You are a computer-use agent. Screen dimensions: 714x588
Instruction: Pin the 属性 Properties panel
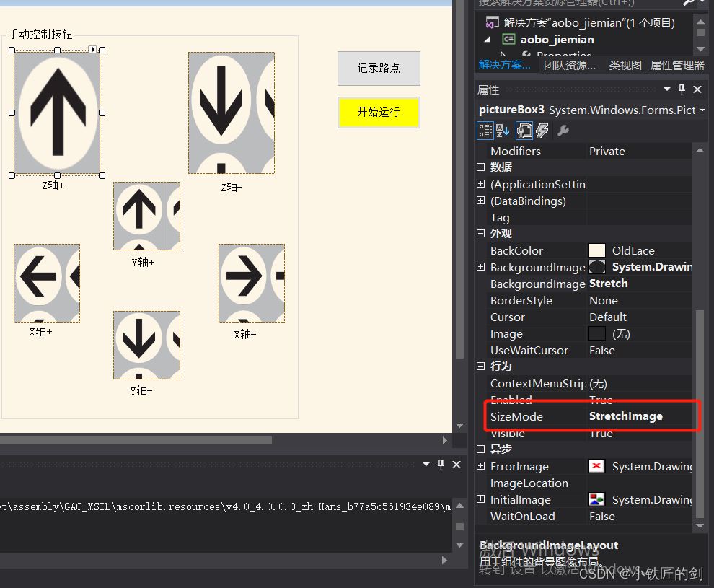682,89
